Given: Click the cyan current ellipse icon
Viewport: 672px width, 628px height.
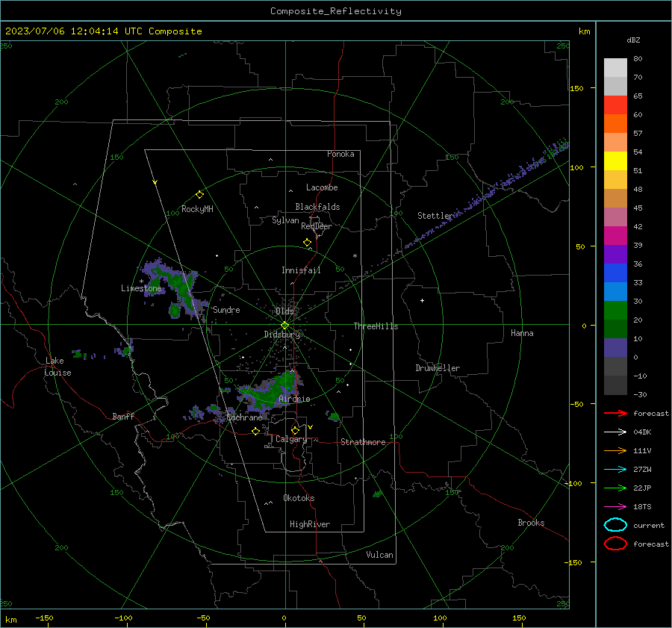Looking at the screenshot, I should (x=615, y=525).
